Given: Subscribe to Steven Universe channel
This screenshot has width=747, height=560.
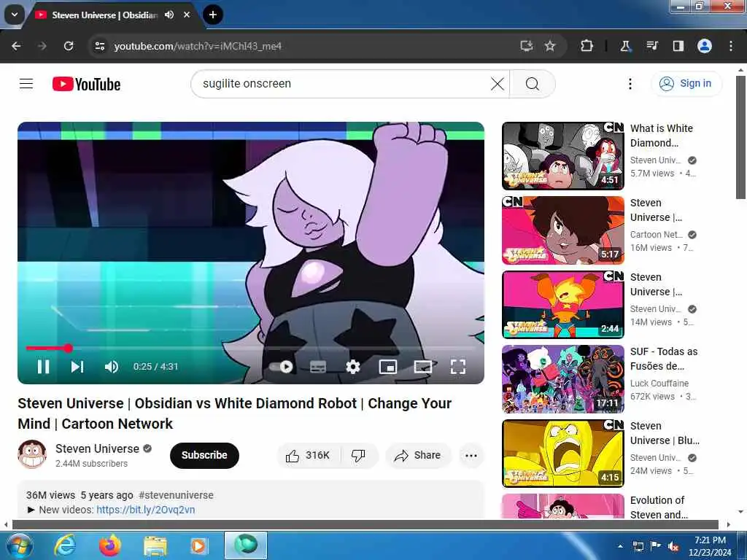Looking at the screenshot, I should 204,455.
